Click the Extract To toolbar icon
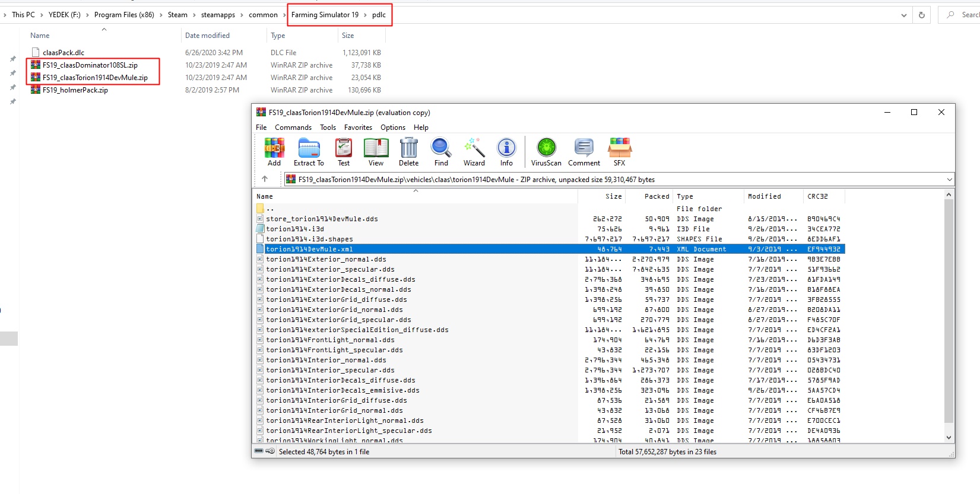Screen dimensions: 980x494 (309, 151)
